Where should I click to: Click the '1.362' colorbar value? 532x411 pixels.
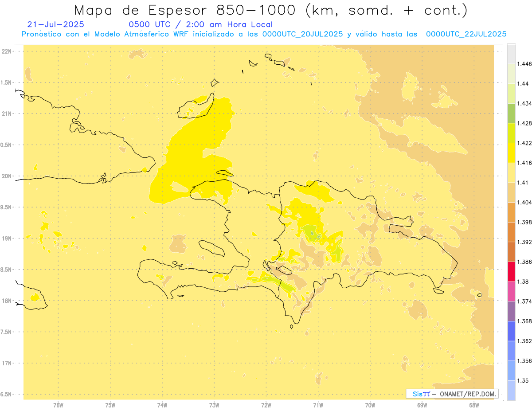(525, 341)
